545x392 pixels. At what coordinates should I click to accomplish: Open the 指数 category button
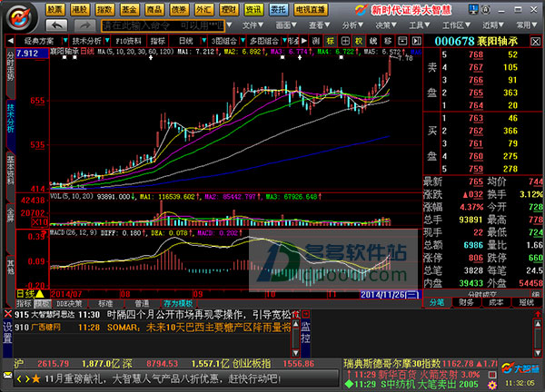[x=104, y=9]
